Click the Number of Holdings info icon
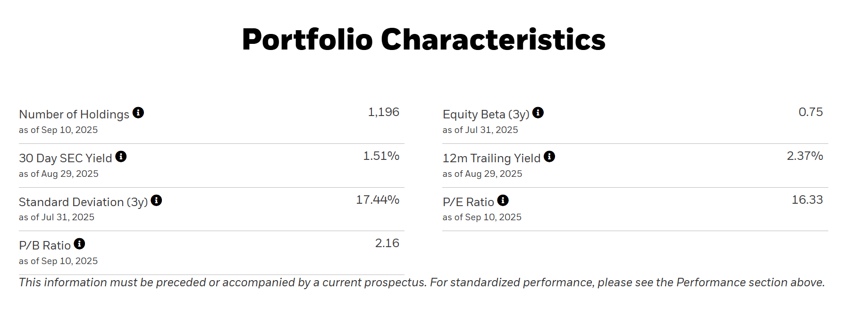The image size is (868, 316). click(138, 113)
